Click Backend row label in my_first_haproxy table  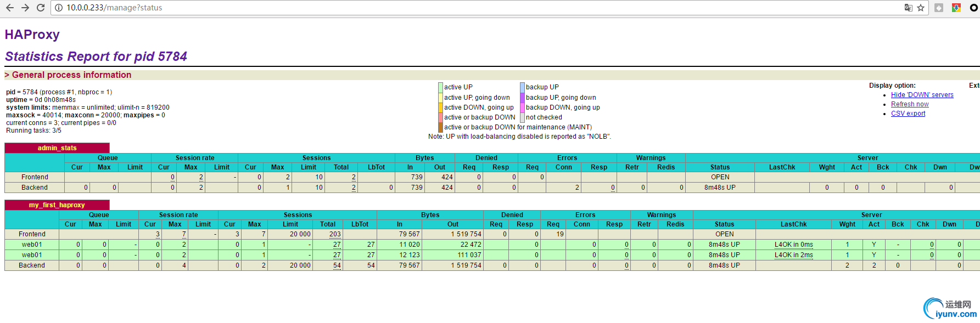[32, 265]
